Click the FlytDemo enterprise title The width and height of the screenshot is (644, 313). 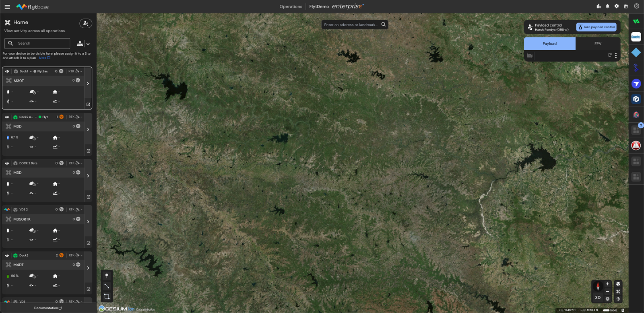[336, 6]
